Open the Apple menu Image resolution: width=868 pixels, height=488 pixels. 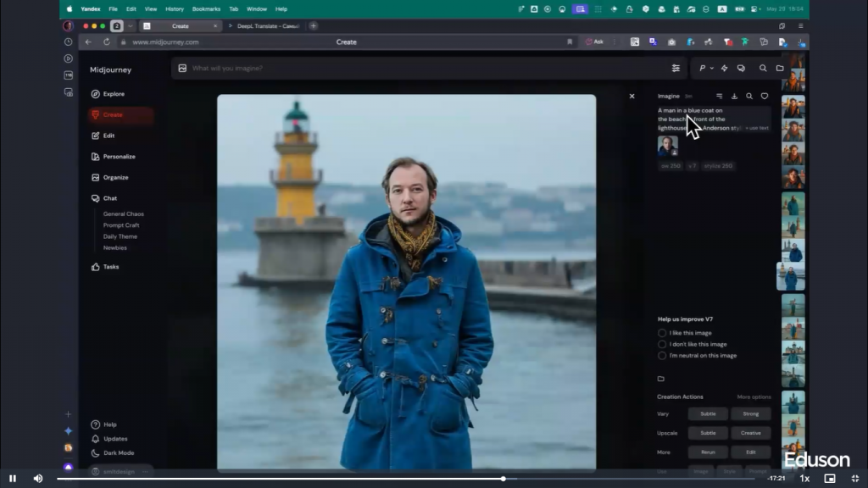[70, 8]
